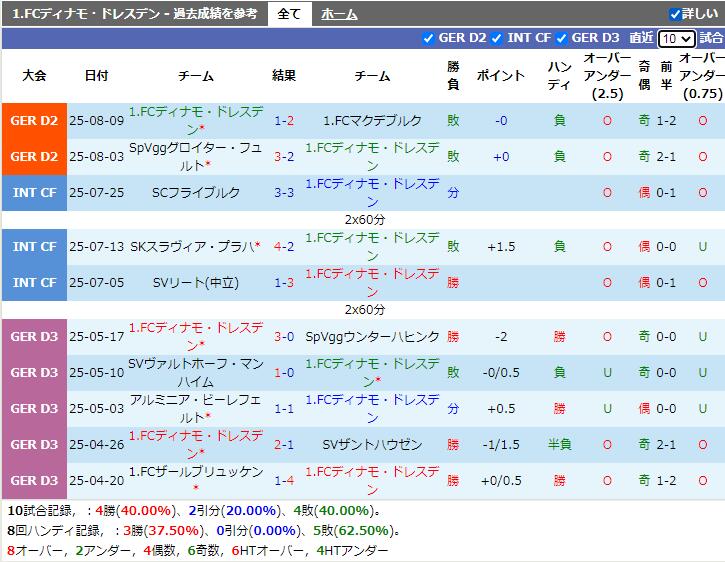The width and height of the screenshot is (725, 562).
Task: Select the 結果 column header
Action: [284, 75]
